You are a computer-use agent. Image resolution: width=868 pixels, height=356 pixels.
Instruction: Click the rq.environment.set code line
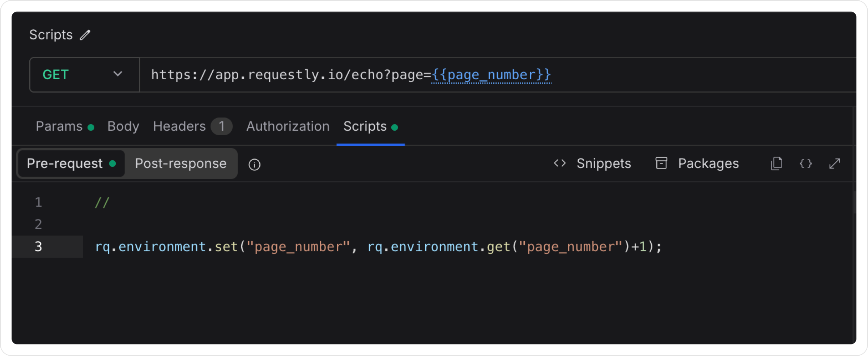378,247
